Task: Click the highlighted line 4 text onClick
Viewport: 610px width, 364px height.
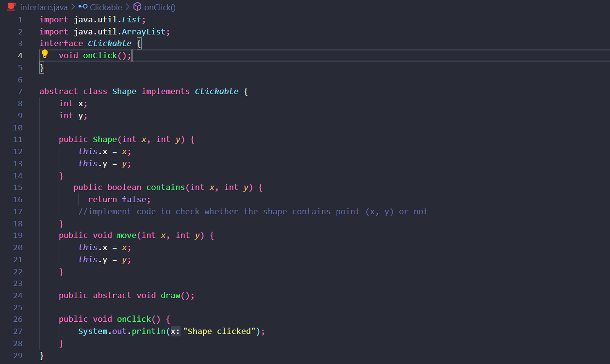Action: [x=99, y=55]
